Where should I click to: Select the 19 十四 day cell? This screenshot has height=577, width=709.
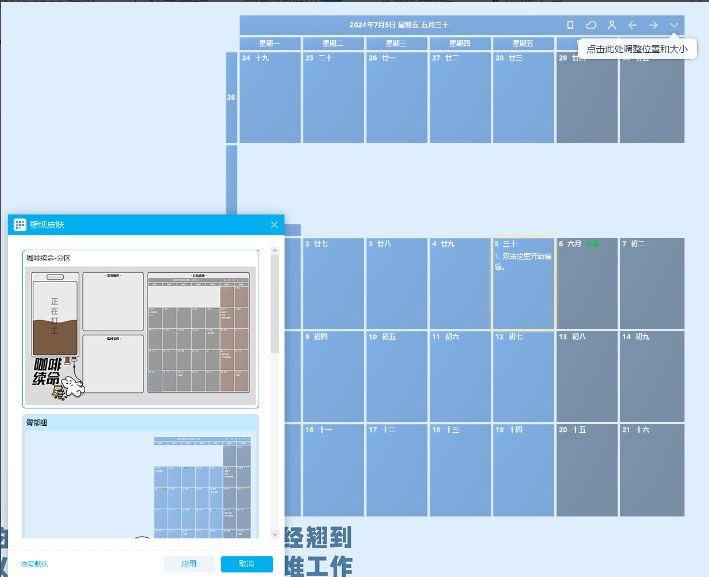click(523, 470)
